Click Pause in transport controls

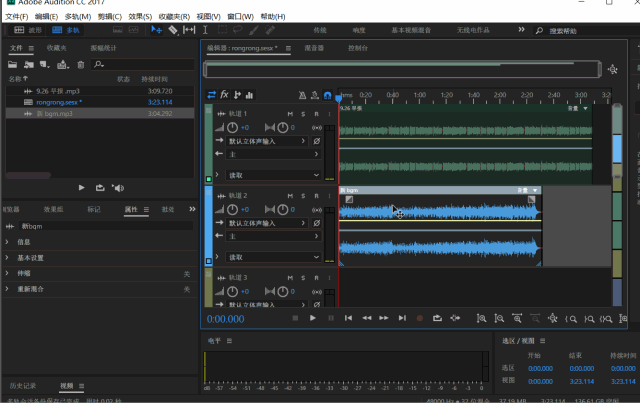point(331,318)
